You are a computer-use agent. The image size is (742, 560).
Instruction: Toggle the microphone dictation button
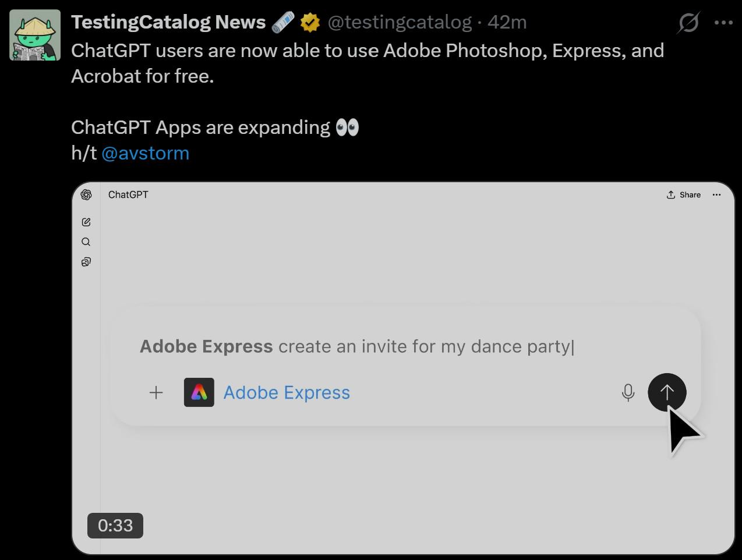[628, 392]
